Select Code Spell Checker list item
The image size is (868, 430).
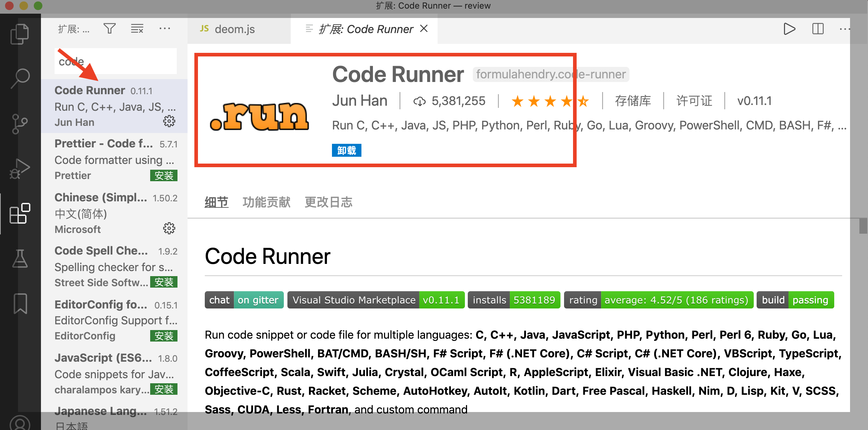click(114, 267)
